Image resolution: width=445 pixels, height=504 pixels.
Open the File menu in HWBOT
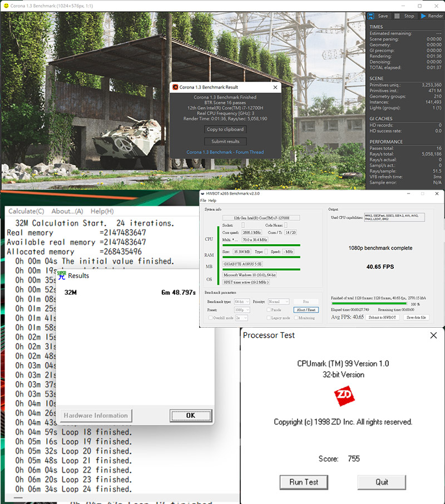click(x=203, y=201)
